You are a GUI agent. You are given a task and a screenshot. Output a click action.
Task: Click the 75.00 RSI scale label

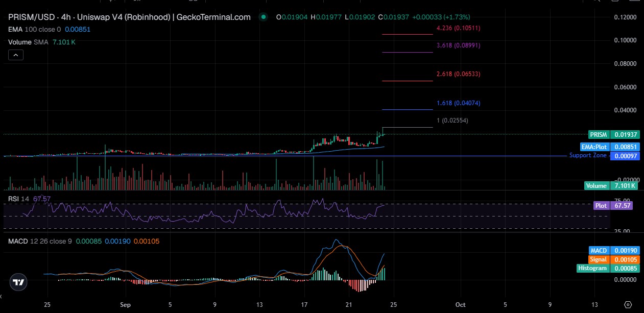[623, 200]
